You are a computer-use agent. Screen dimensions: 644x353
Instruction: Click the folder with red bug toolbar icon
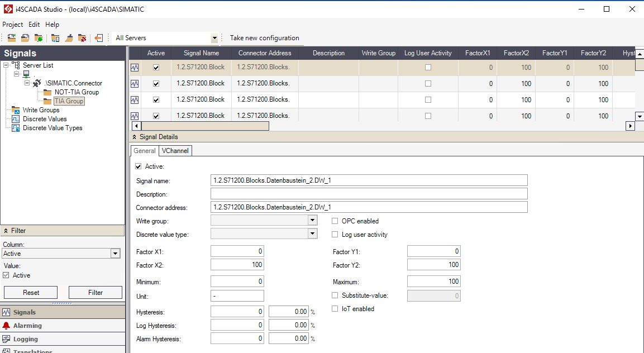[x=82, y=38]
